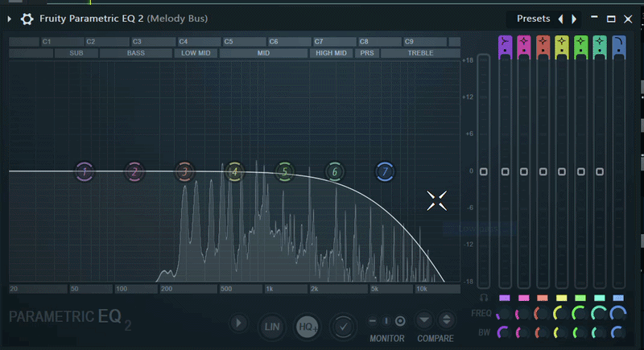Click the band 4 level slider handle
Image resolution: width=644 pixels, height=350 pixels.
tap(562, 171)
